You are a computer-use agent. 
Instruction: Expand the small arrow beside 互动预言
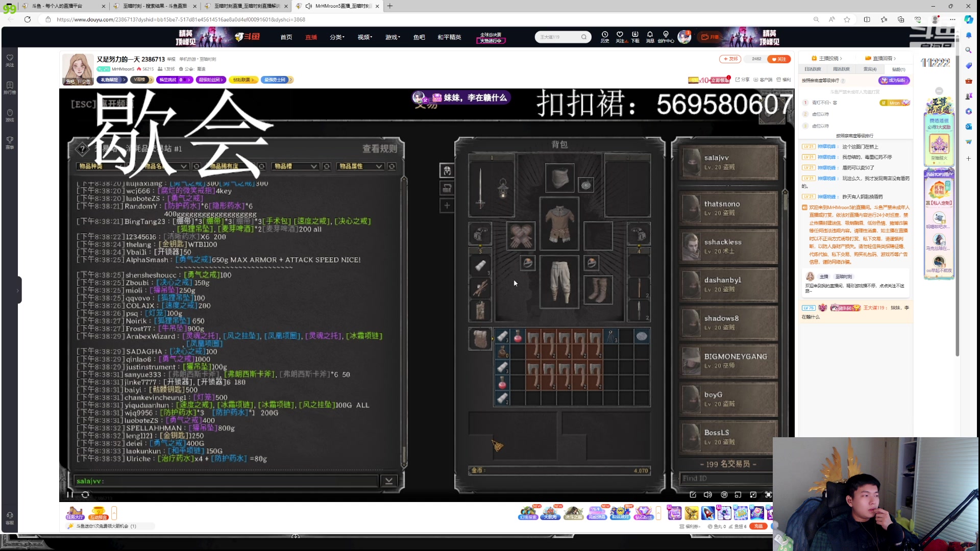click(114, 513)
